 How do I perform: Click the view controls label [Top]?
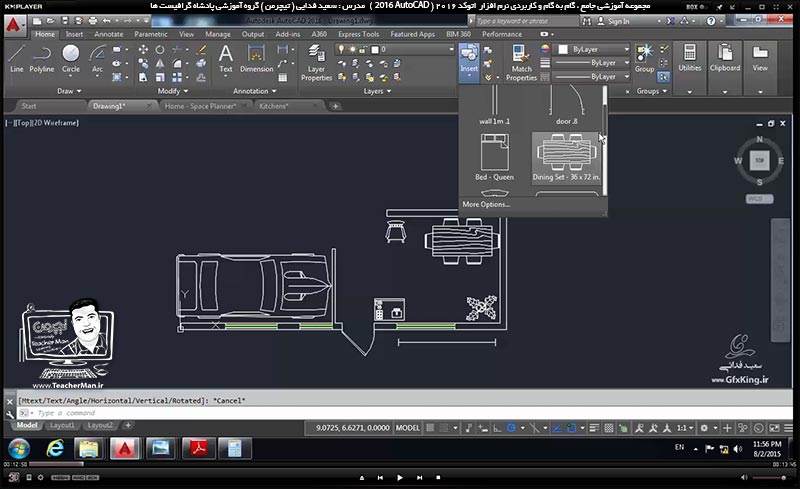tap(23, 123)
